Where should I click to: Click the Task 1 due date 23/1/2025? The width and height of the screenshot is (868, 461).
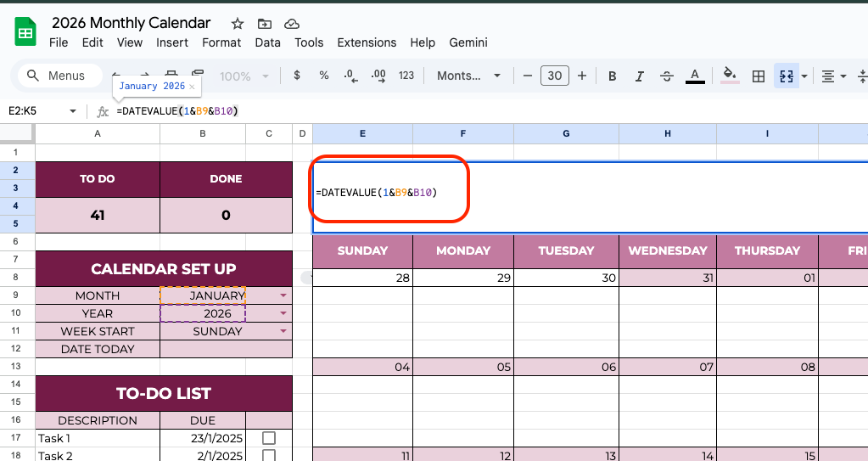(203, 438)
